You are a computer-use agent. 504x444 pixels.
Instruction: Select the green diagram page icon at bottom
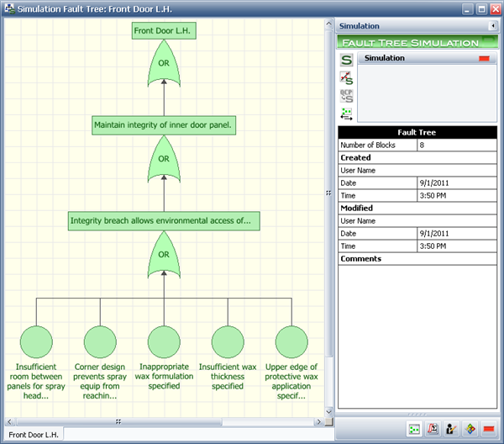[x=413, y=429]
